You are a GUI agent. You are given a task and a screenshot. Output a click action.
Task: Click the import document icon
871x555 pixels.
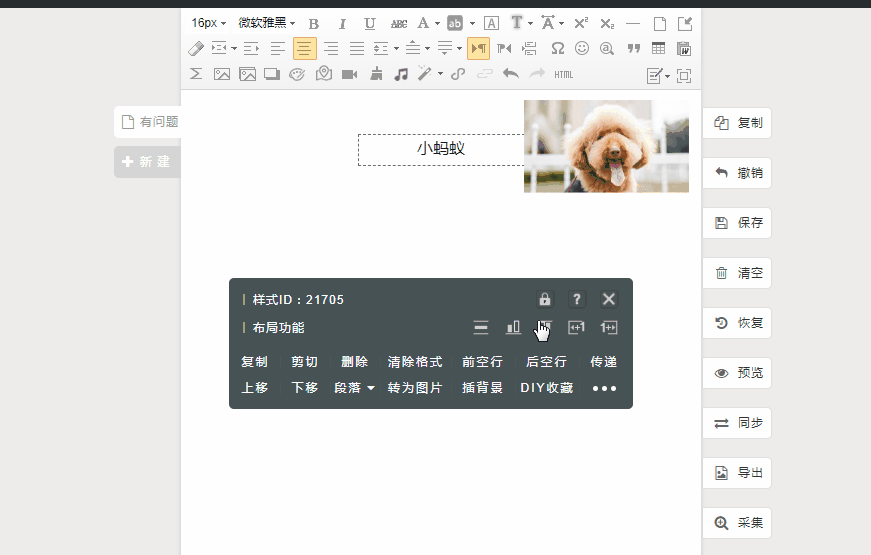pyautogui.click(x=684, y=23)
